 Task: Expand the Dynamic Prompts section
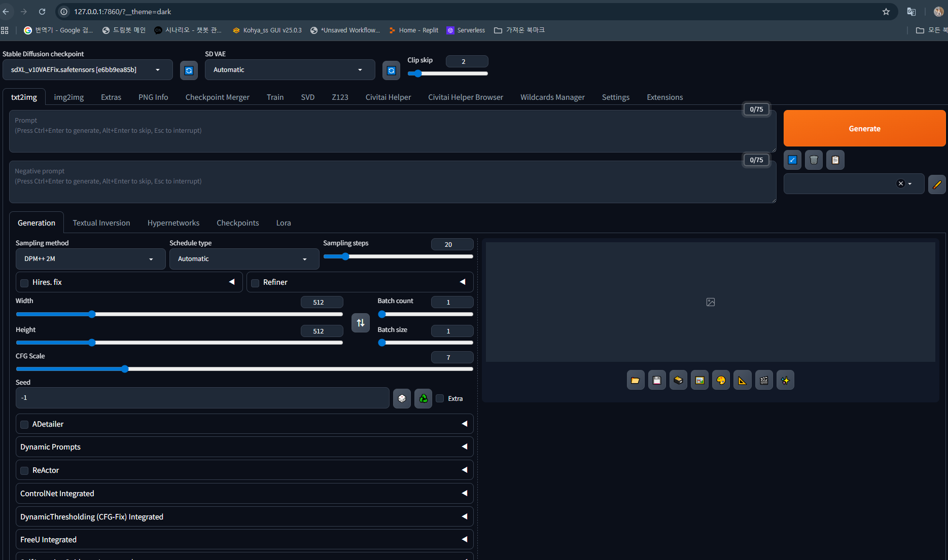[244, 446]
